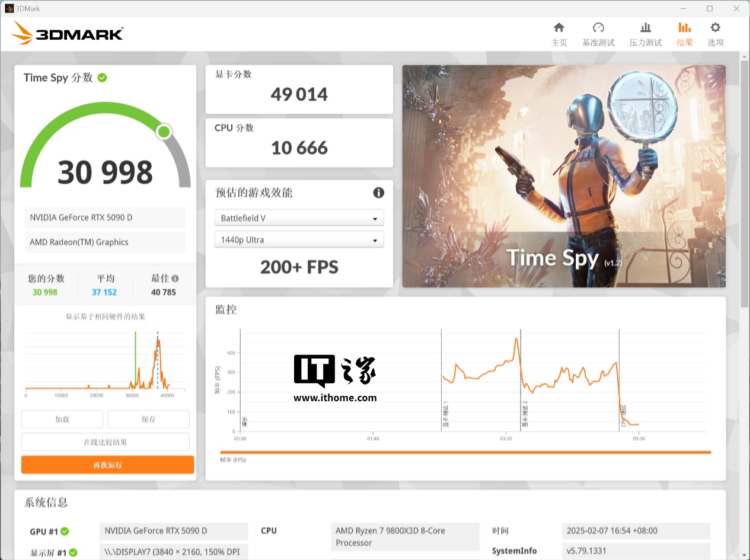Open the Stress Test (压力测试) bar icon
Screen dimensions: 750x560
click(645, 28)
